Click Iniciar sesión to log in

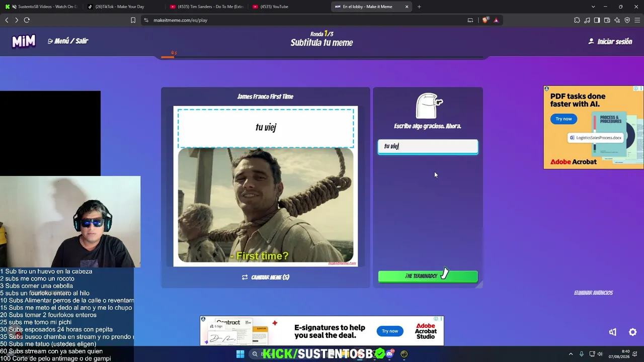pos(610,42)
